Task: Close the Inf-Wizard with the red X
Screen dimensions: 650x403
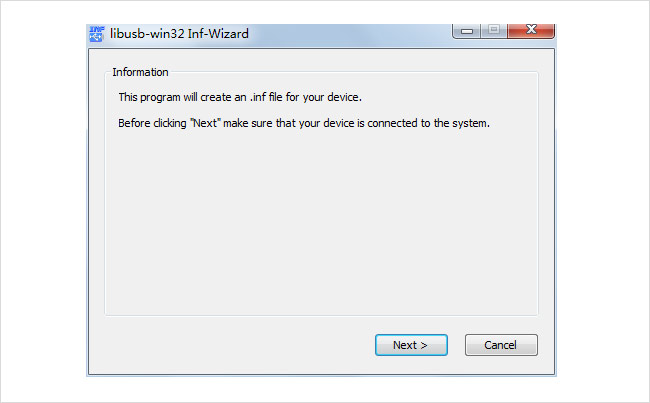Action: (531, 30)
